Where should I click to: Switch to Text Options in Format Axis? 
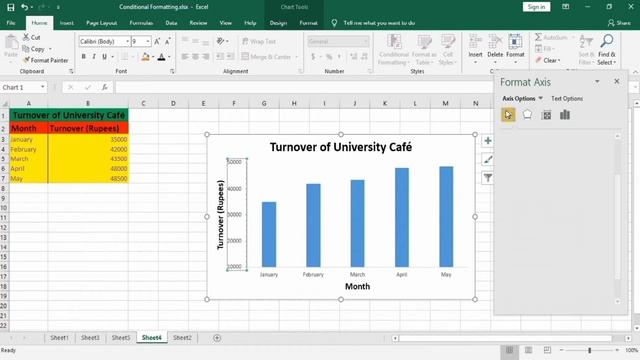pos(567,98)
